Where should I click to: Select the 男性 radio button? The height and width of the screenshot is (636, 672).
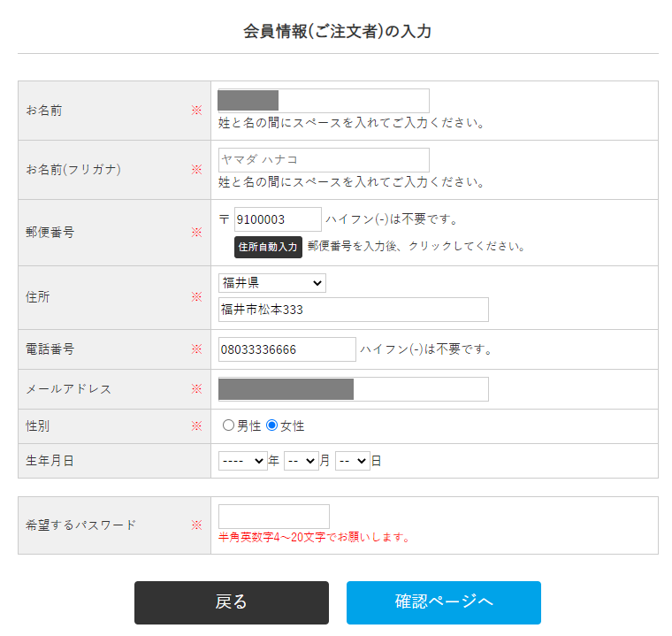[229, 425]
